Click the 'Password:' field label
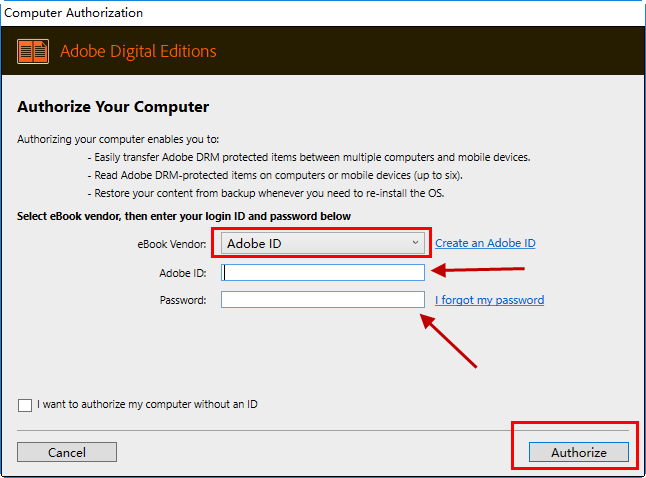This screenshot has height=478, width=646. click(x=183, y=300)
